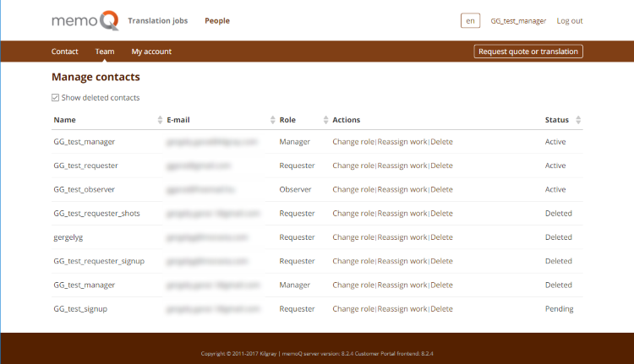Open GG_test_manager user profile link
This screenshot has height=364, width=634.
click(x=518, y=21)
